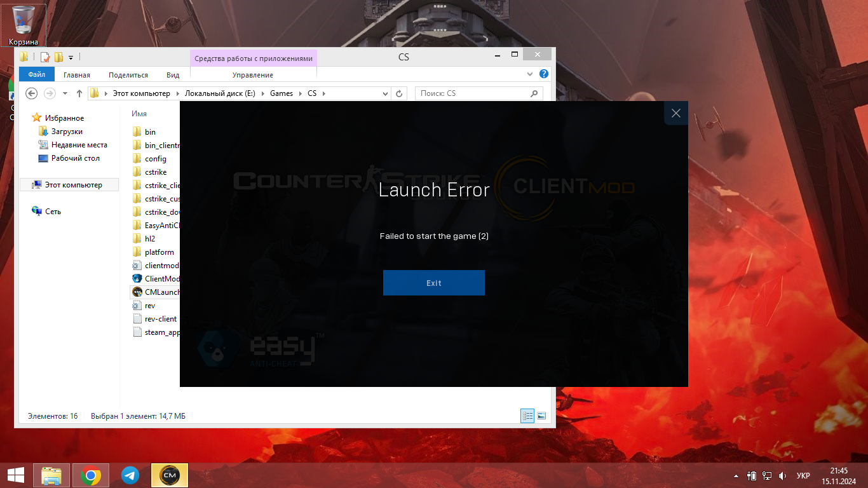Switch to the Поделиться ribbon tab

(128, 75)
